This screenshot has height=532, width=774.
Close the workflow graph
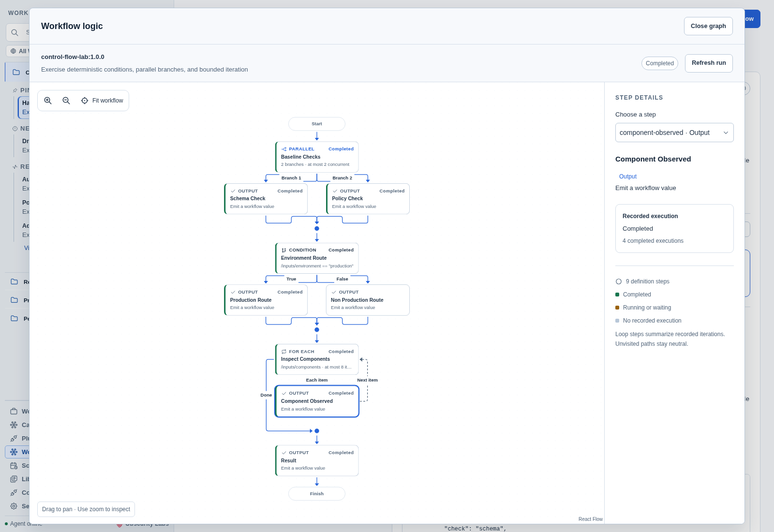(708, 26)
